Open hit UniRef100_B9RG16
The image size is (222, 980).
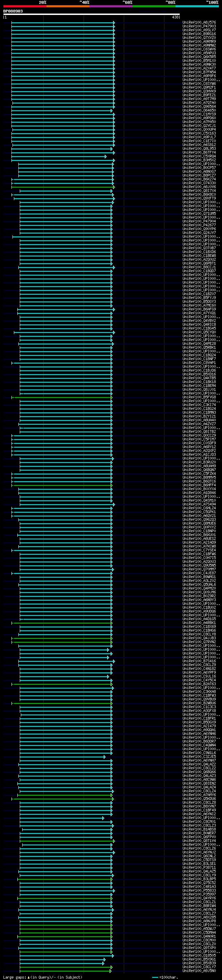[x=199, y=34]
